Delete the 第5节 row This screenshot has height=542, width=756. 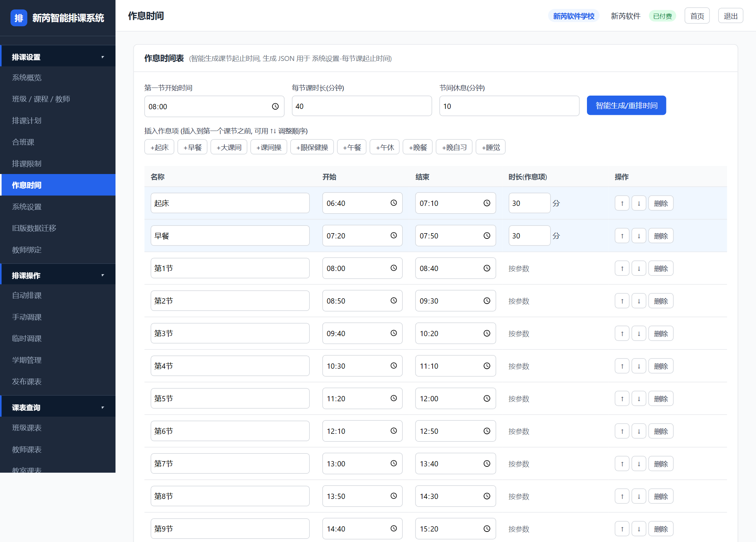661,398
